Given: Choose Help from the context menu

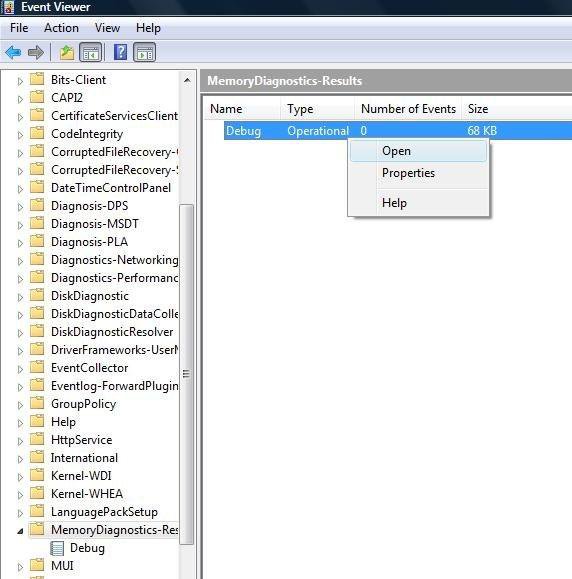Looking at the screenshot, I should (418, 203).
